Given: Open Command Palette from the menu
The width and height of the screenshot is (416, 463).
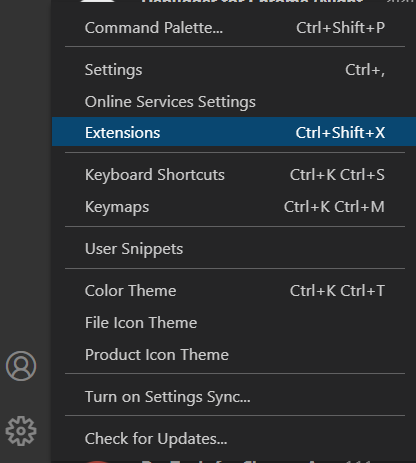Looking at the screenshot, I should tap(235, 28).
